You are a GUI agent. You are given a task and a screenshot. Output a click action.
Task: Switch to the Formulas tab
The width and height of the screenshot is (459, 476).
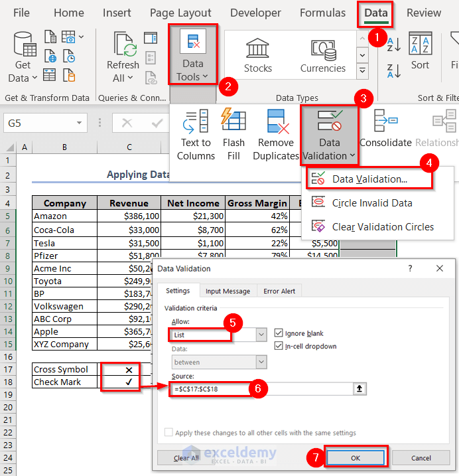point(322,13)
